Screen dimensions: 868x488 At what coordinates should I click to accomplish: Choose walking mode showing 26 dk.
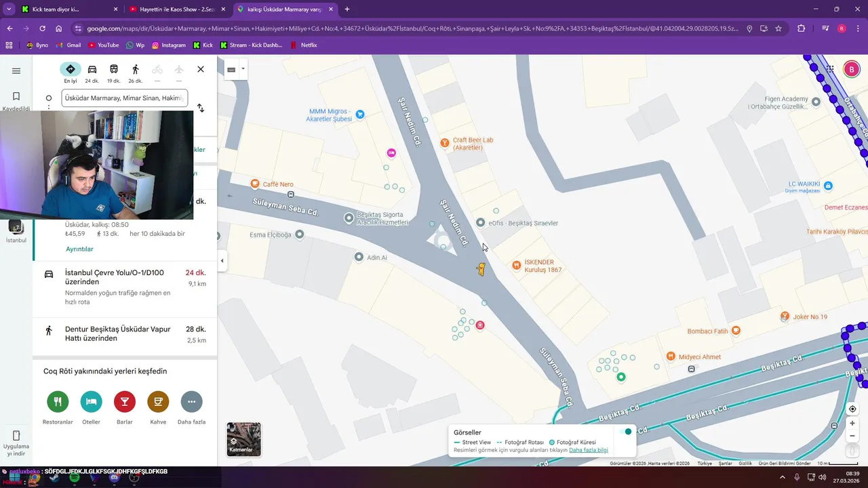[136, 73]
